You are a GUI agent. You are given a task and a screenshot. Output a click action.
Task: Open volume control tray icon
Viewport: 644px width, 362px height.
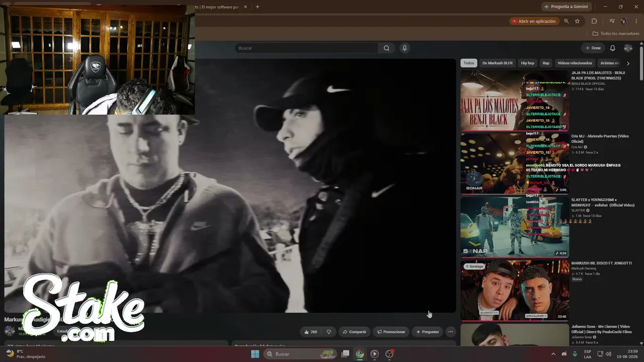point(608,354)
